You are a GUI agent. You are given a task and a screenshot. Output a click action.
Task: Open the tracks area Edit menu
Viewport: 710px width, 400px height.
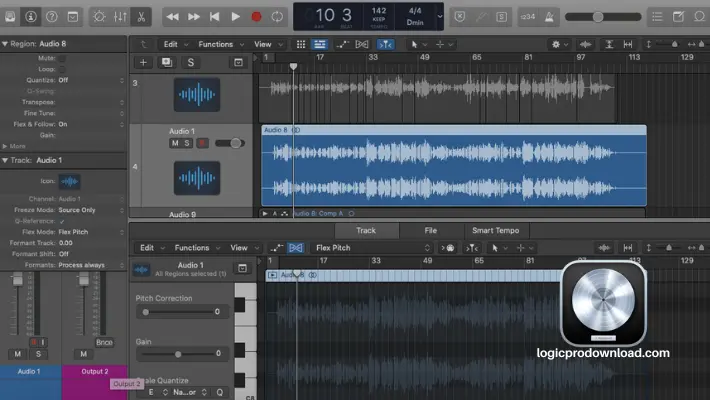[x=175, y=44]
